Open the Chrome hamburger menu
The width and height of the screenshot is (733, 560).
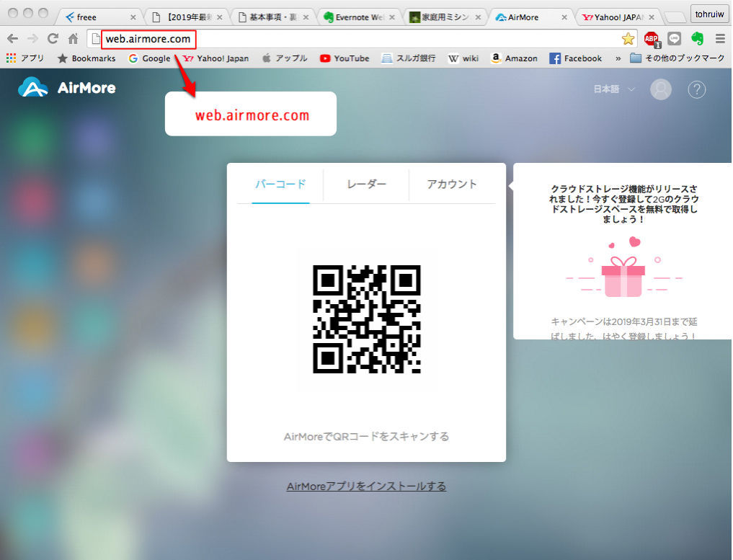(x=720, y=39)
